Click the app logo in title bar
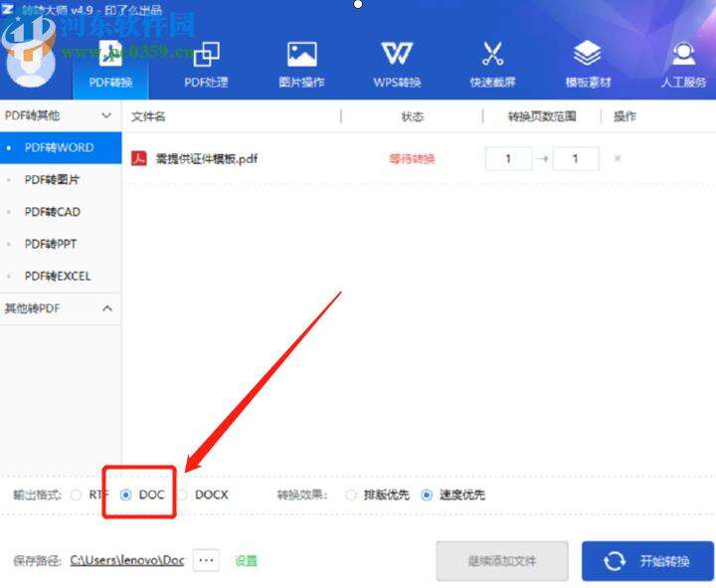This screenshot has height=588, width=716. 7,9
